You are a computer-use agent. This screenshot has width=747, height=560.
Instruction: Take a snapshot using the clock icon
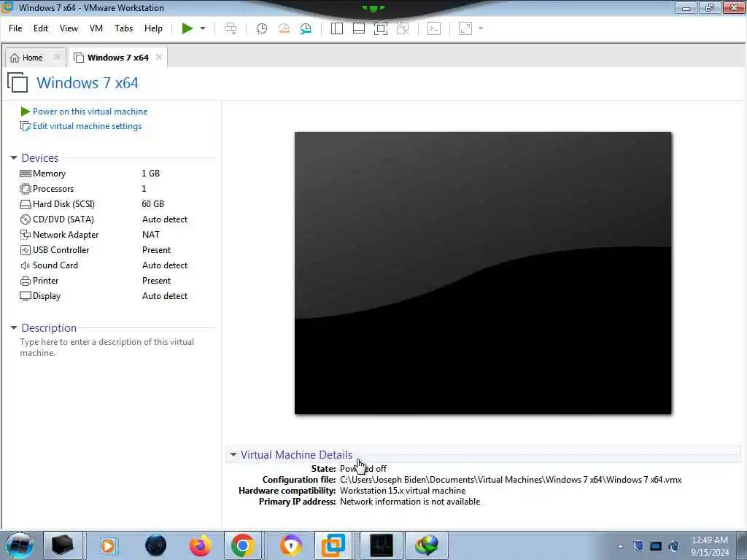pyautogui.click(x=262, y=28)
